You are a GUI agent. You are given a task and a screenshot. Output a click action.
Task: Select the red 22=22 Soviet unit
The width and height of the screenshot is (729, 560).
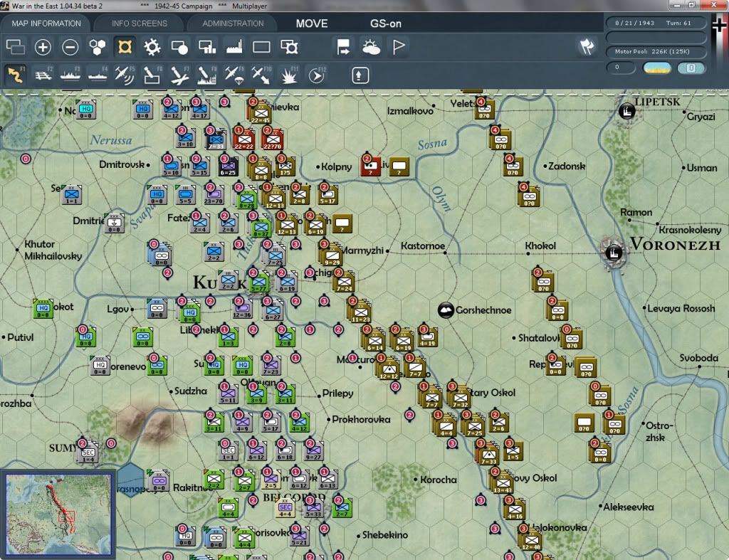point(243,139)
